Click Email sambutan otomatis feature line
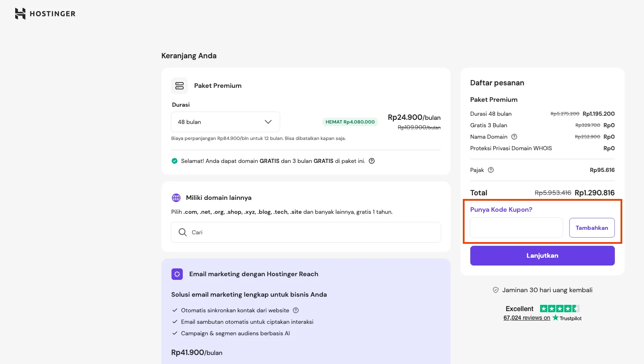Screen dimensions: 644x364 coord(247,322)
